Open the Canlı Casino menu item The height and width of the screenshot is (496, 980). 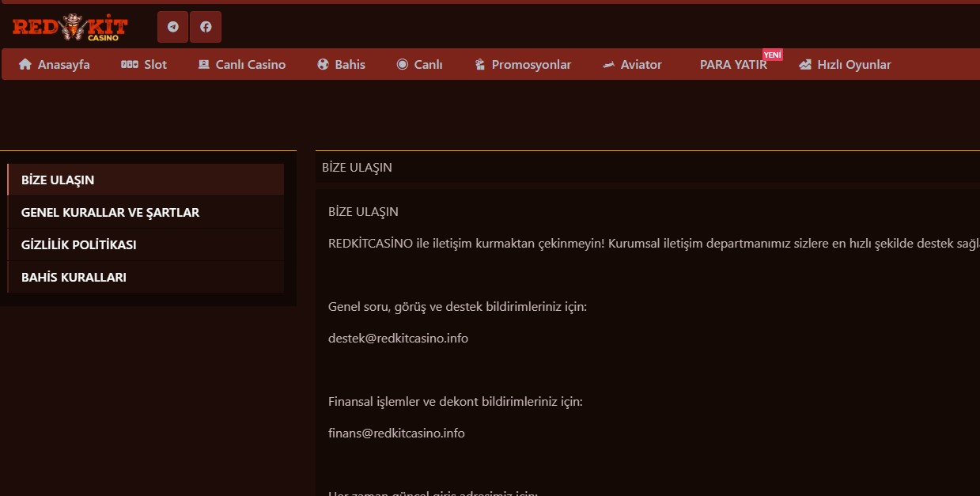pyautogui.click(x=242, y=65)
